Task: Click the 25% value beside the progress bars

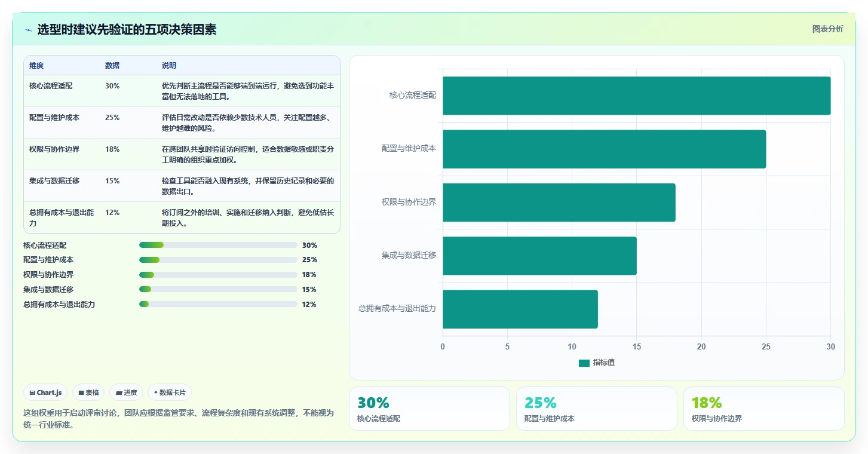Action: (309, 260)
